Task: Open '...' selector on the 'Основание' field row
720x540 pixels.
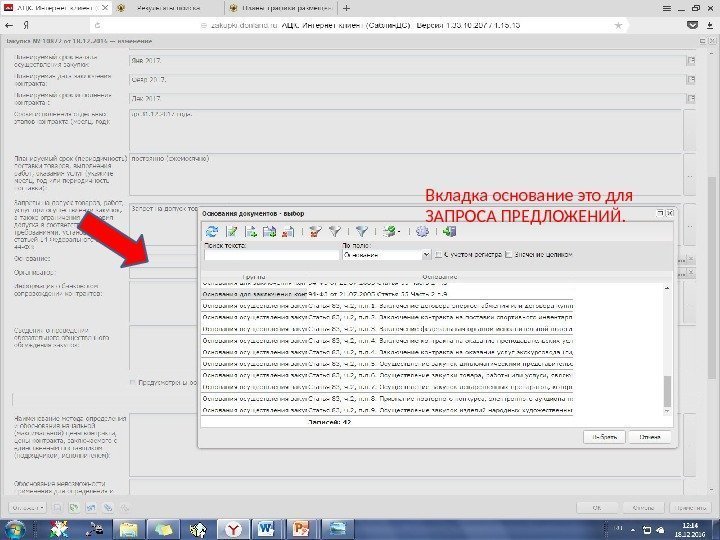Action: 682,260
